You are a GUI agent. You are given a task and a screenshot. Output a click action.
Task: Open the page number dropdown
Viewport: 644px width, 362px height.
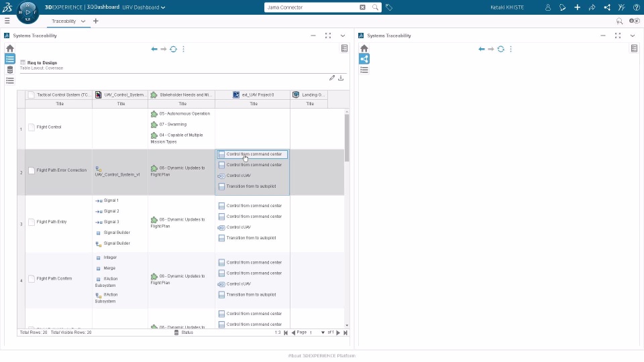(x=323, y=333)
